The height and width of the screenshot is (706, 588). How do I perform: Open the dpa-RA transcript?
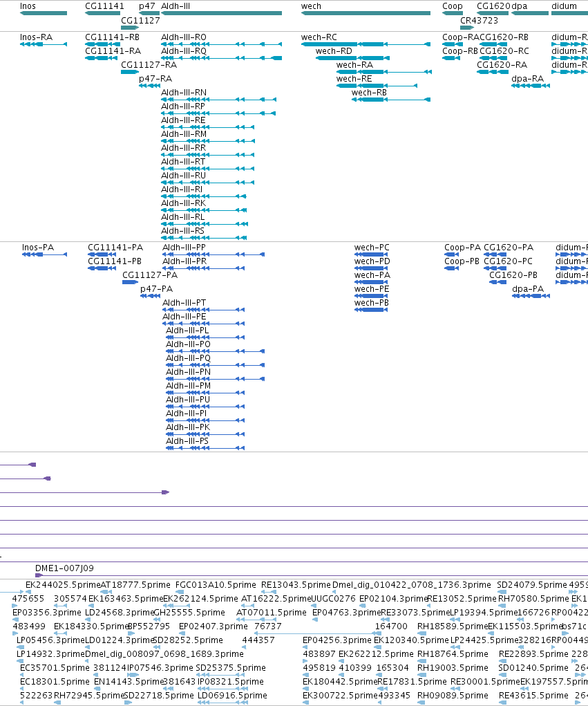531,86
